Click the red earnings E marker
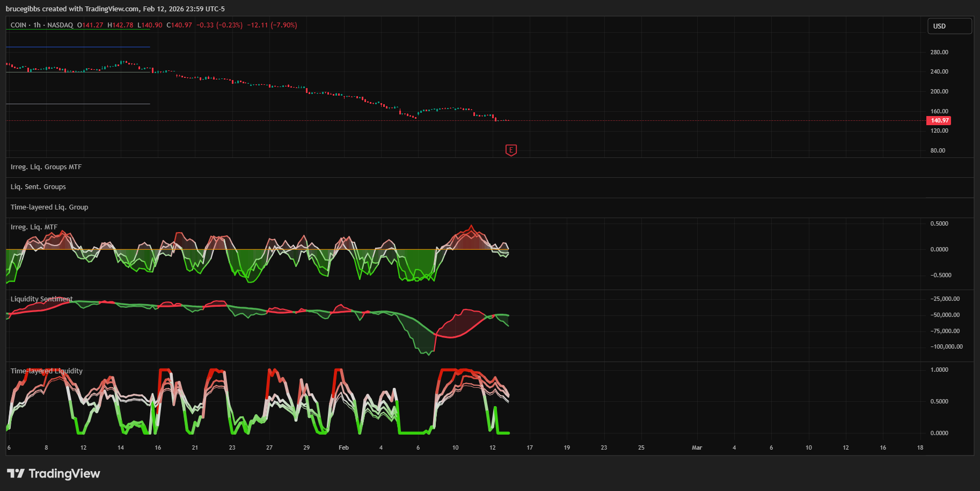This screenshot has height=491, width=980. [511, 150]
